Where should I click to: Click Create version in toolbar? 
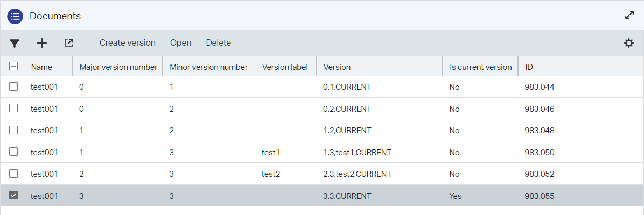coord(127,43)
